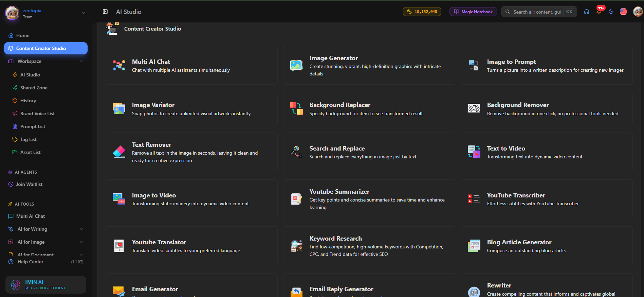Image resolution: width=644 pixels, height=297 pixels.
Task: Click the Image Generator card icon
Action: (296, 65)
